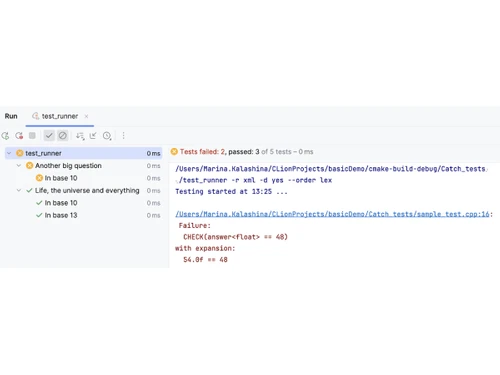This screenshot has width=500, height=375.
Task: Click the green checkmark beside In base 13
Action: pos(39,215)
